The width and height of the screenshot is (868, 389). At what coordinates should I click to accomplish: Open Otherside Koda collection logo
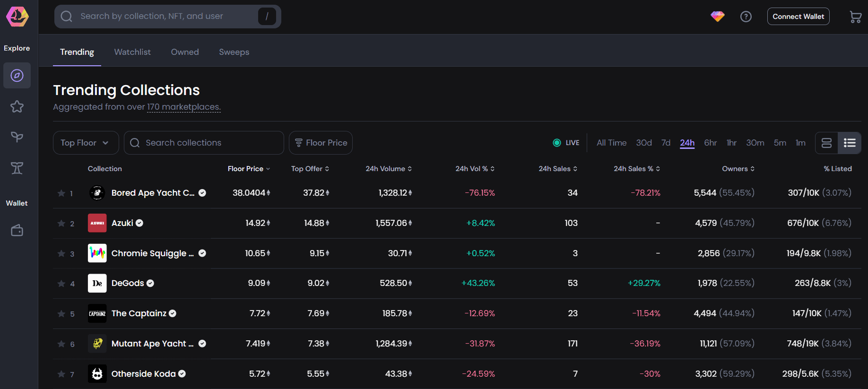(x=97, y=374)
